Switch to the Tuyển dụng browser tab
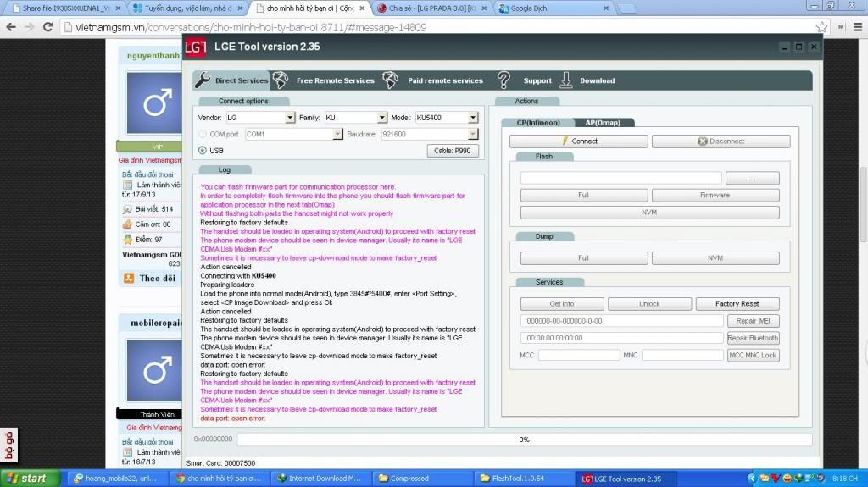This screenshot has width=868, height=487. (188, 8)
